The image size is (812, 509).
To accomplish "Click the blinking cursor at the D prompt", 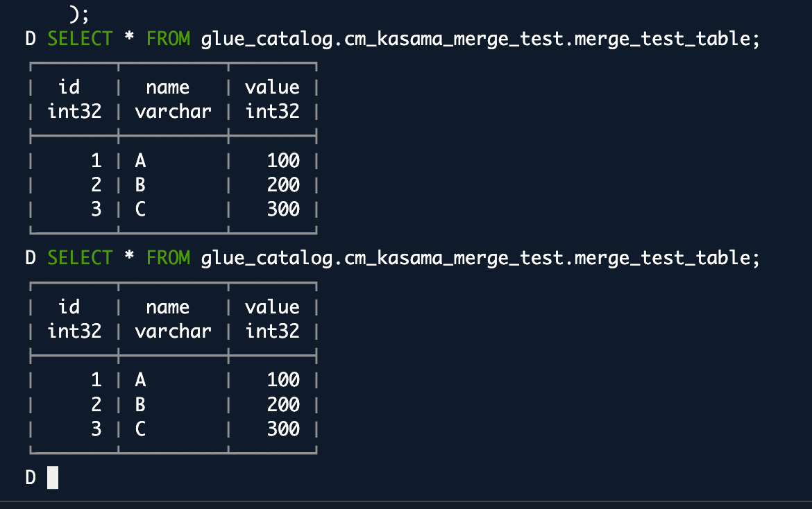I will [53, 477].
